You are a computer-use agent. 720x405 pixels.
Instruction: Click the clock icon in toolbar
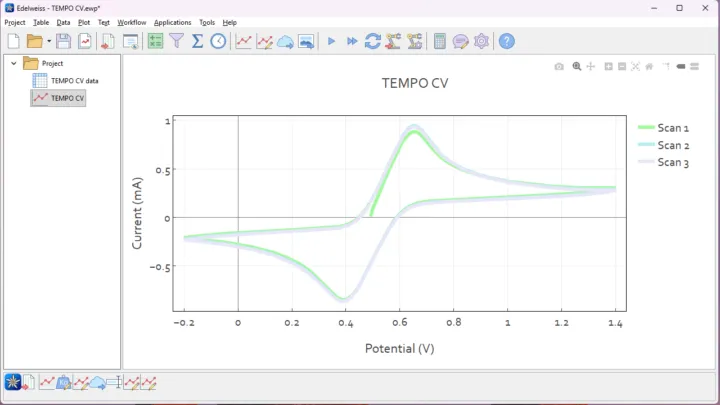click(x=218, y=41)
